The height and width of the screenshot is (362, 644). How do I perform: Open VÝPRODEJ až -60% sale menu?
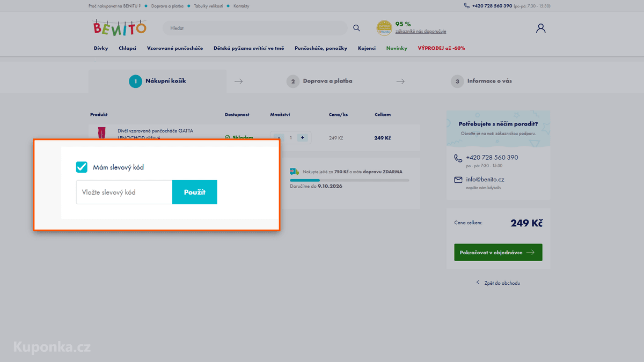pyautogui.click(x=442, y=48)
